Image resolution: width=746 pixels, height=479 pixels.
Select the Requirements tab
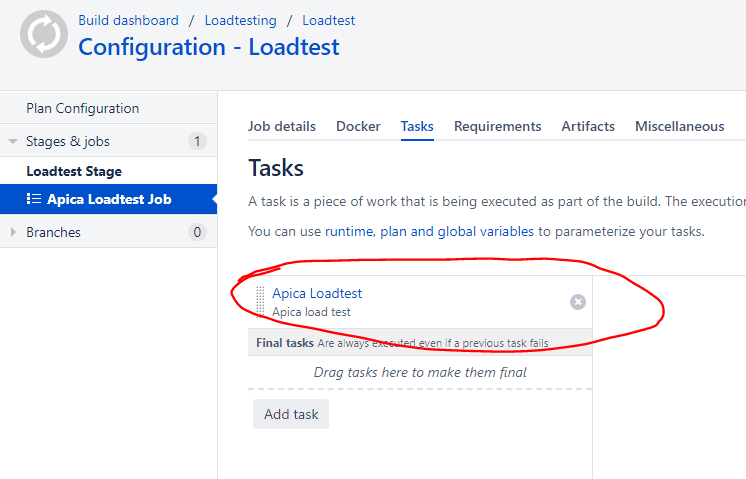(497, 126)
